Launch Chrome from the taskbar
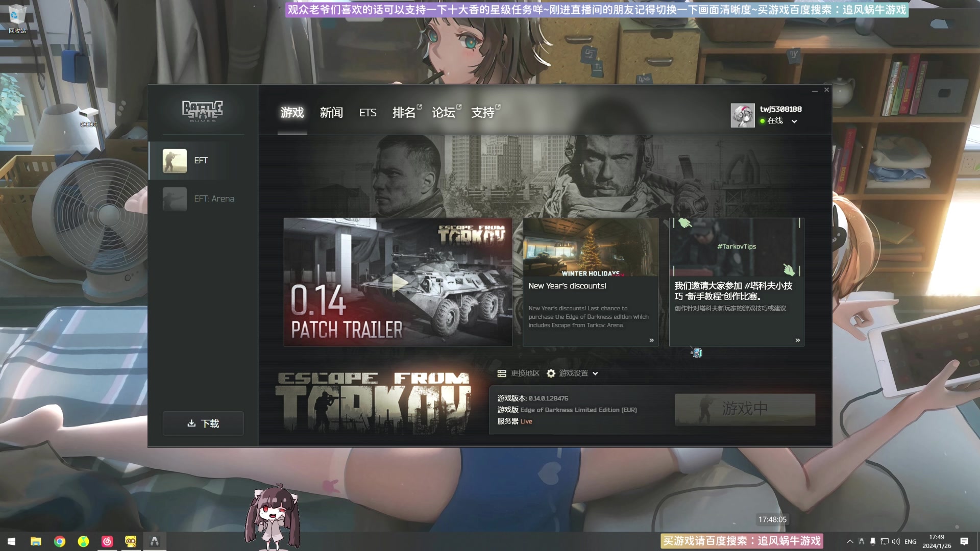Screen dimensions: 980x551 point(60,541)
